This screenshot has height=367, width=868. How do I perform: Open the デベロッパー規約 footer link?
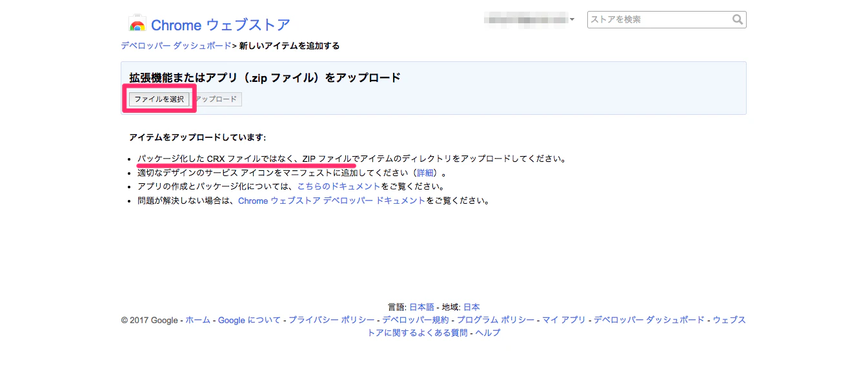[416, 320]
